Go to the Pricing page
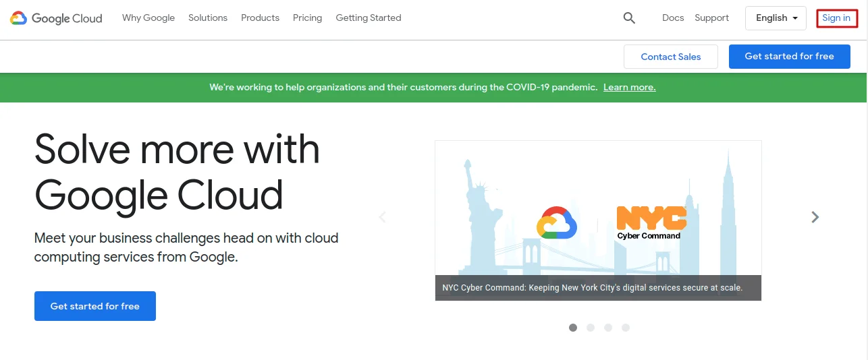 pos(307,18)
